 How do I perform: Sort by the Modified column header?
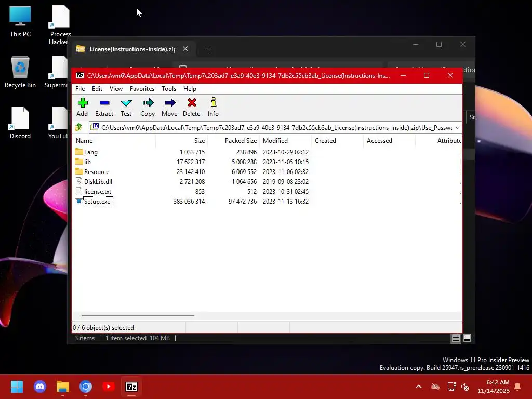tap(275, 140)
